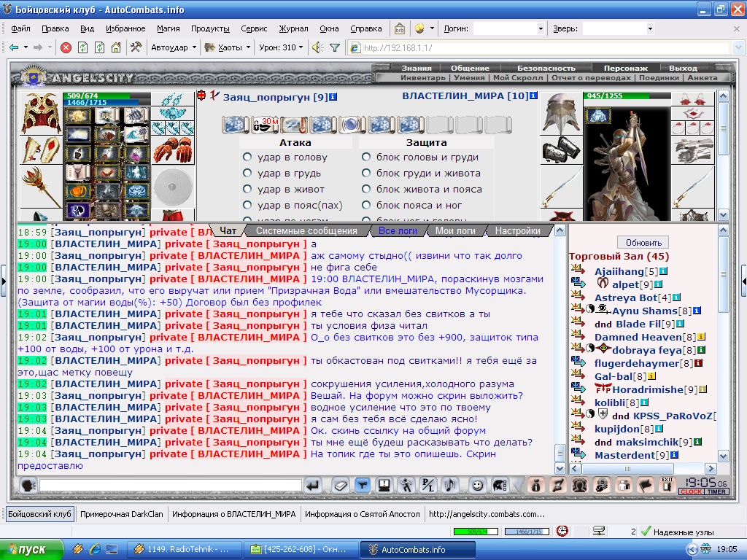Image resolution: width=747 pixels, height=560 pixels.
Task: Click the eraser clear chat icon
Action: pos(340,486)
